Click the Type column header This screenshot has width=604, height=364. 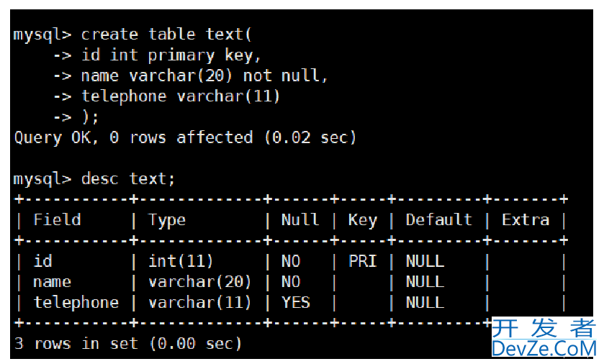167,220
